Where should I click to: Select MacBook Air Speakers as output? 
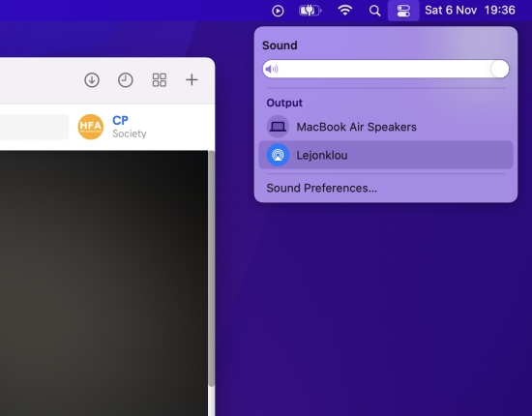386,127
